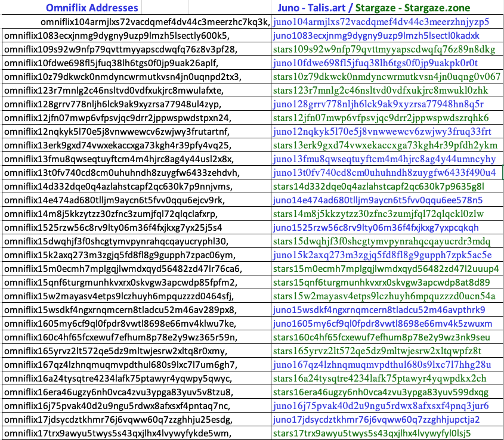Screen dimensions: 504x440
Task: Select cell omniflix14e474ad680tlljm9aycn6t5fvv0qqu6ejcv9rk
Action: point(137,200)
